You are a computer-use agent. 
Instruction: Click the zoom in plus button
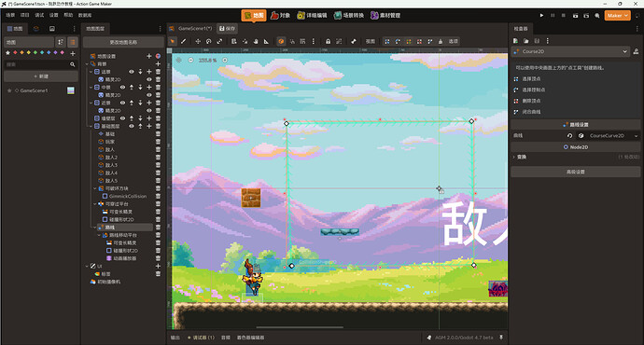pyautogui.click(x=225, y=61)
